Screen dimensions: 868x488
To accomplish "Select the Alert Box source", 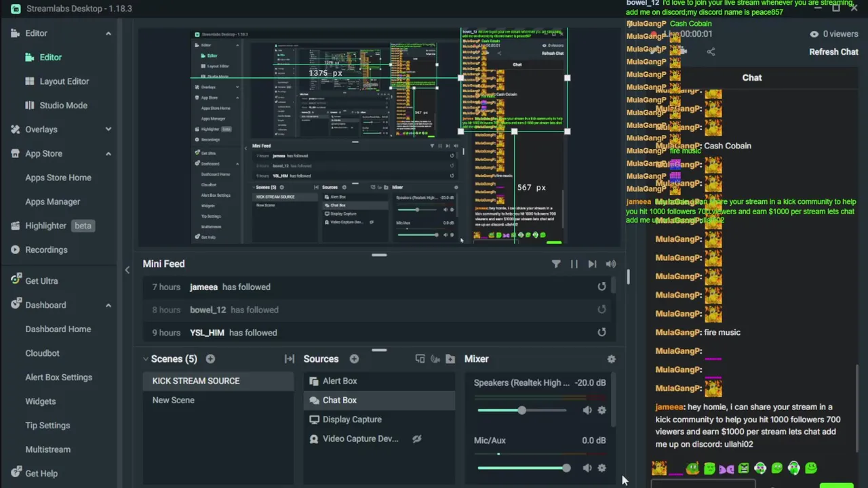I will point(379,381).
